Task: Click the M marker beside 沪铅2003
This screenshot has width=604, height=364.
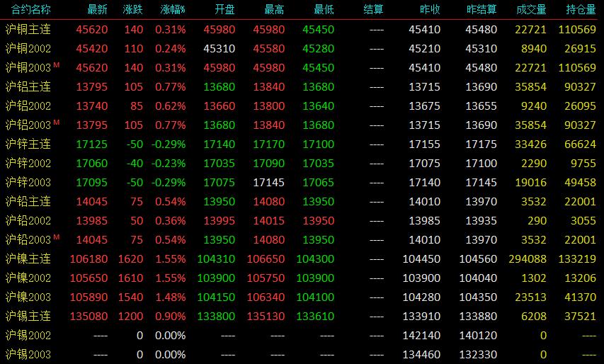Action: [x=57, y=237]
